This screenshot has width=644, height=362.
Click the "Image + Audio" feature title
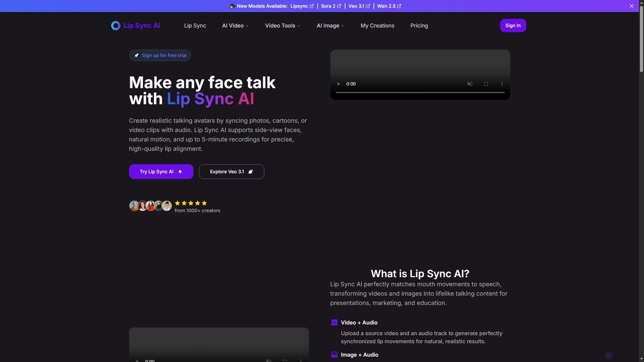click(x=360, y=355)
